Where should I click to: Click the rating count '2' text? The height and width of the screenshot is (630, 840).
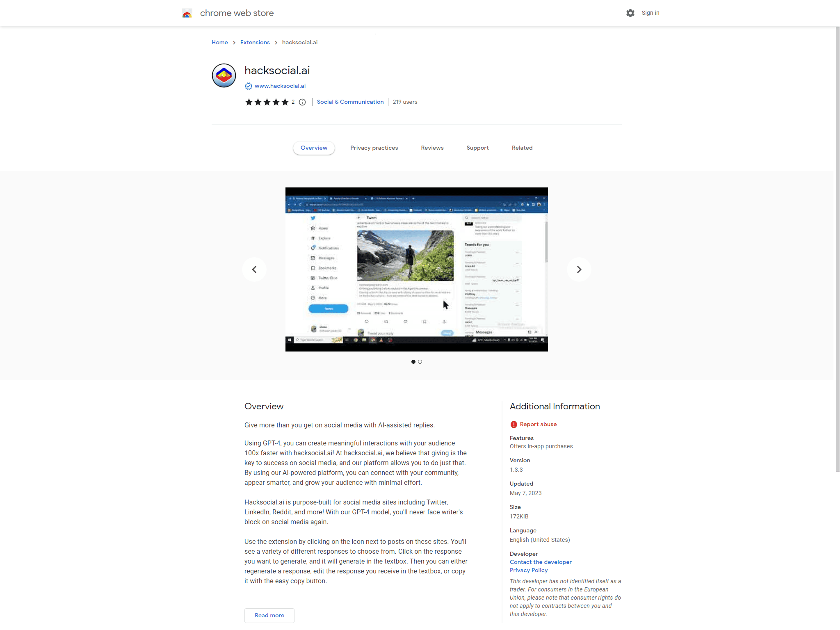[293, 102]
